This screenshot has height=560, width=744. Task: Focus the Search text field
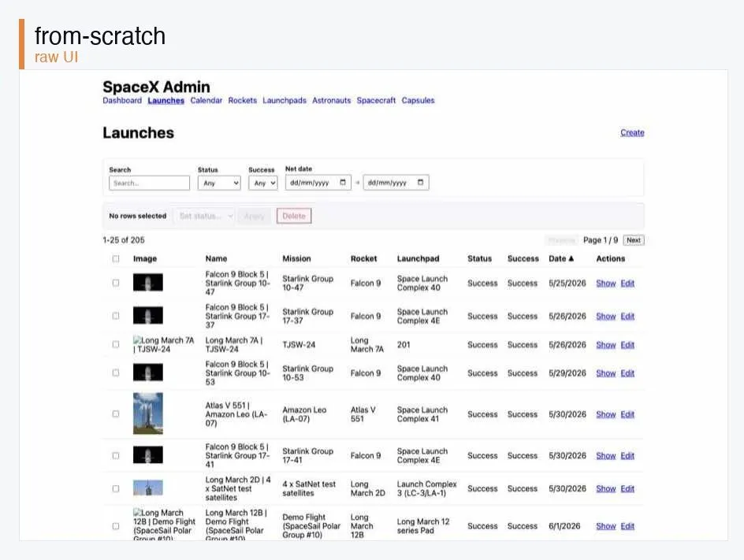point(150,183)
